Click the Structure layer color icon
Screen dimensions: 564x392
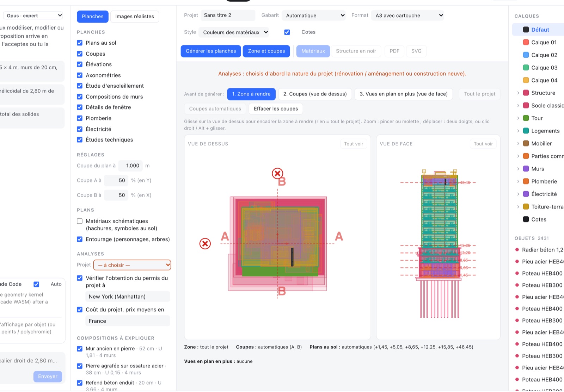click(x=526, y=93)
